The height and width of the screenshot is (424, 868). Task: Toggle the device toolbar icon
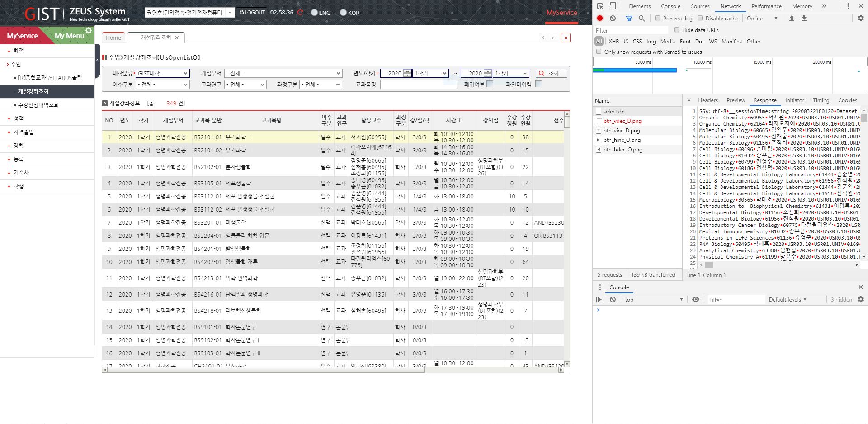[x=612, y=6]
